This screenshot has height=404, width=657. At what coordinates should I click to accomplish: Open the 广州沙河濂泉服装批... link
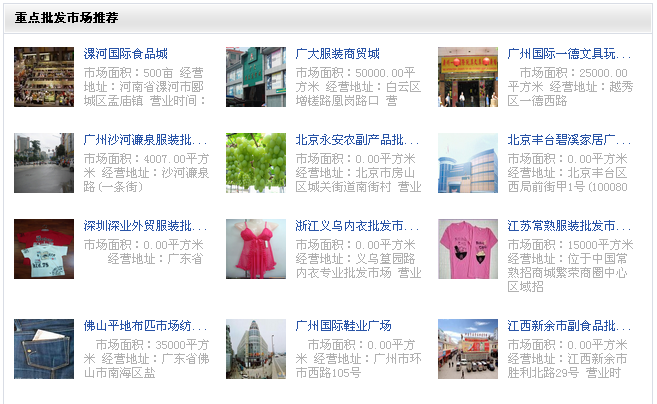point(145,140)
